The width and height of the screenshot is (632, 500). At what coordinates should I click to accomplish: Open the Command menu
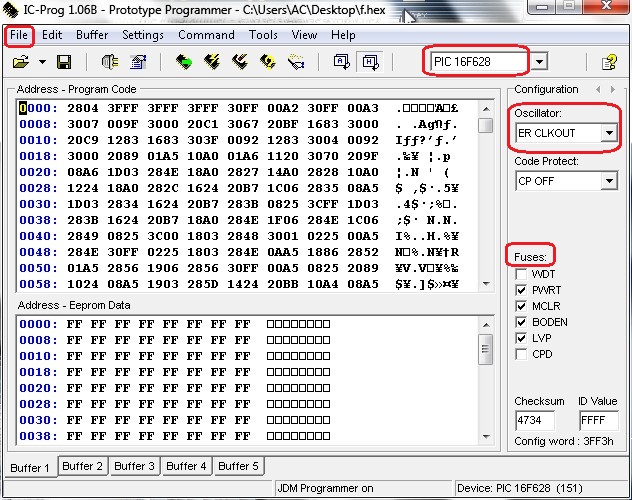click(x=206, y=35)
